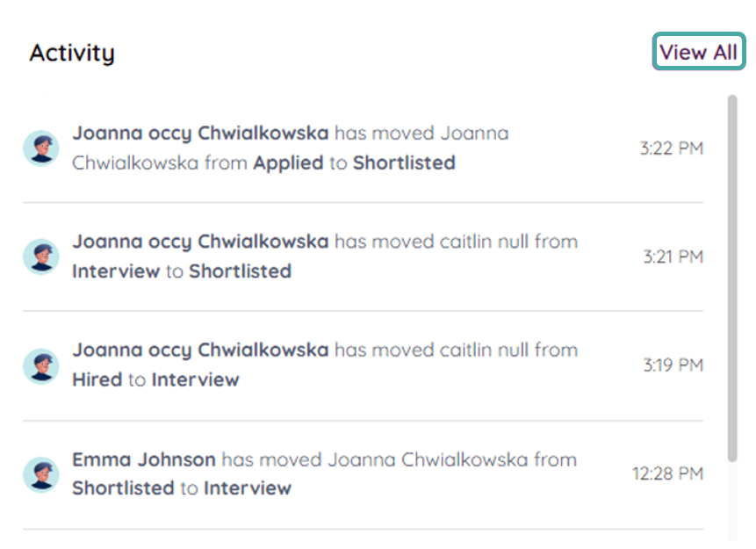Select the 12:28 PM timestamp
The height and width of the screenshot is (549, 756).
667,474
